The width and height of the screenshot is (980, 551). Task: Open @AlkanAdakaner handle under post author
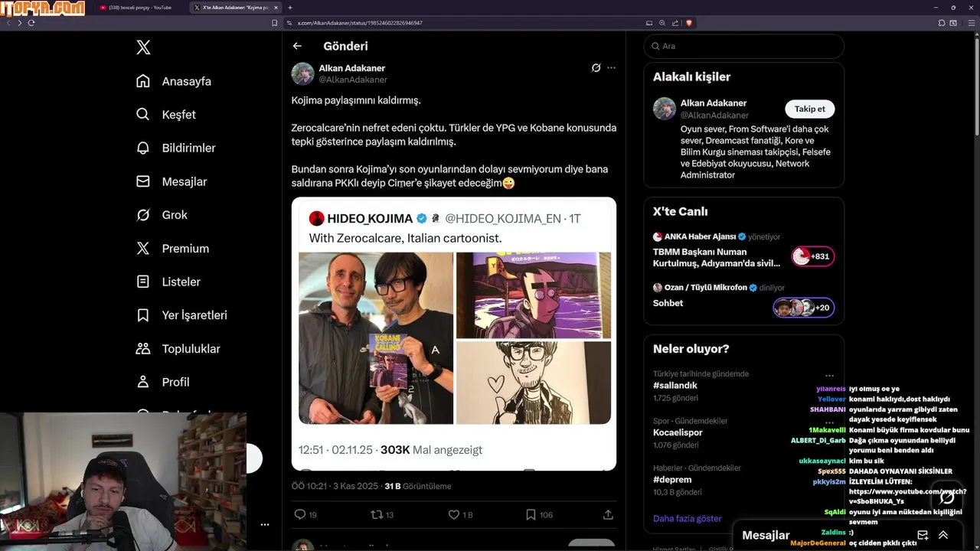[x=353, y=80]
